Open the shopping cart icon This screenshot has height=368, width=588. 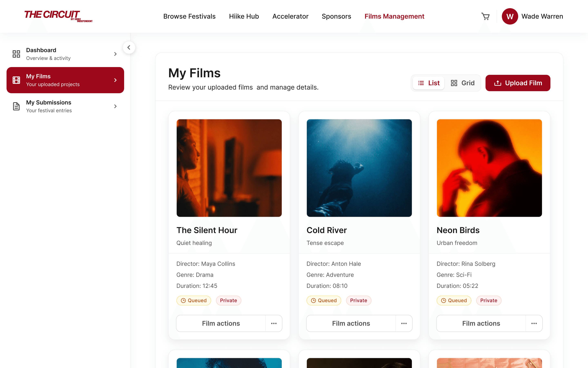point(485,16)
